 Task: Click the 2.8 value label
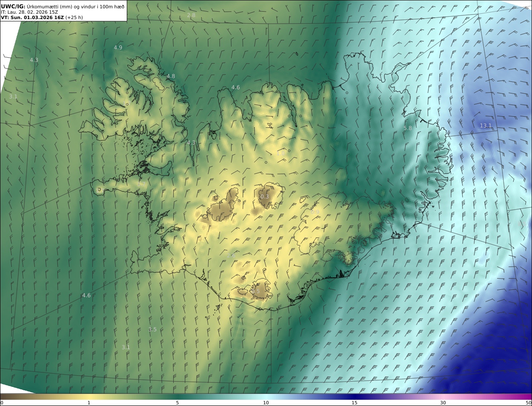(x=191, y=15)
